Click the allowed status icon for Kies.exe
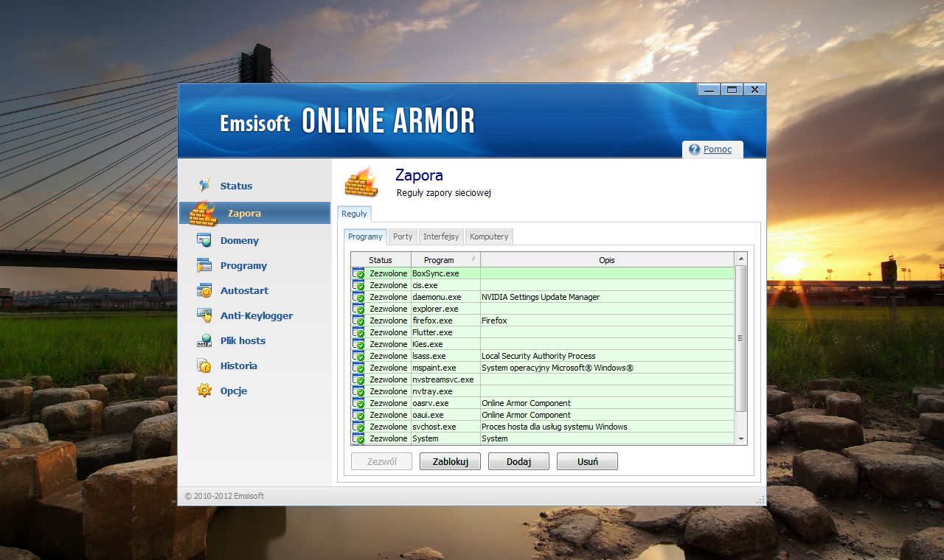Image resolution: width=944 pixels, height=560 pixels. pos(359,344)
